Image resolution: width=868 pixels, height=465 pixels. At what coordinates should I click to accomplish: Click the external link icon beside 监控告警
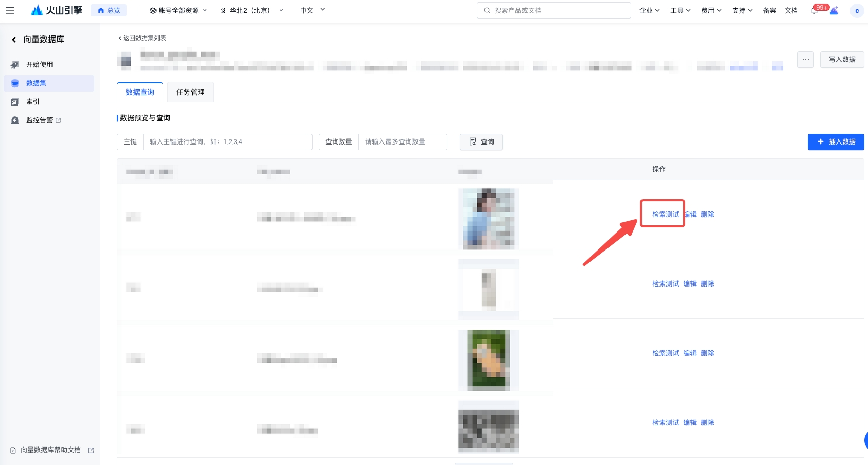pos(58,120)
